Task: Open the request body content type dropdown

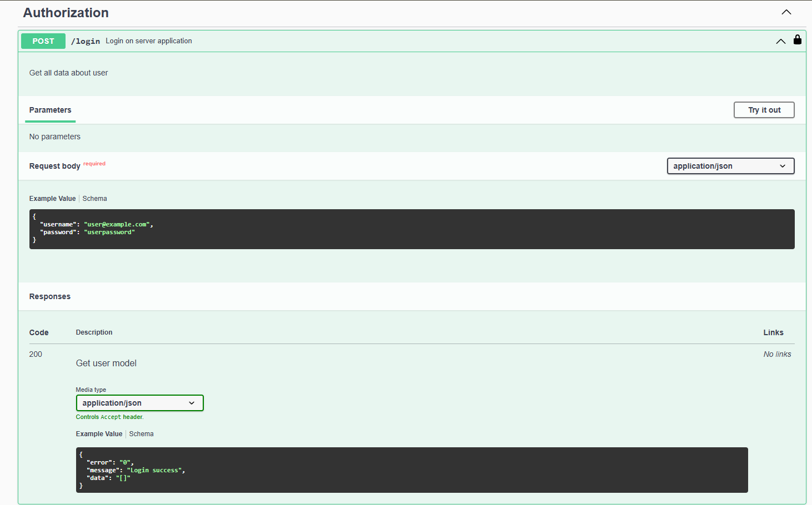Action: (x=730, y=166)
